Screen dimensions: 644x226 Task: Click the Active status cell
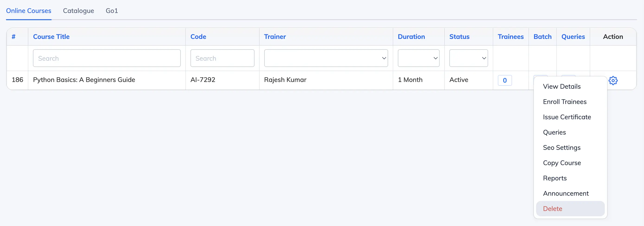pyautogui.click(x=459, y=80)
